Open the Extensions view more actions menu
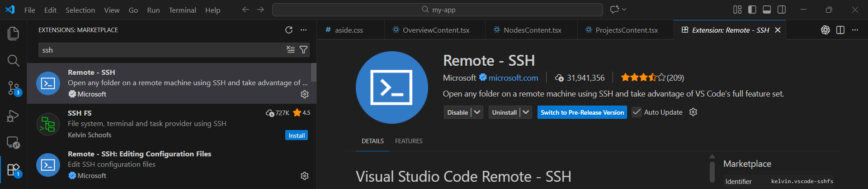Viewport: 868px width, 189px height. tap(304, 30)
